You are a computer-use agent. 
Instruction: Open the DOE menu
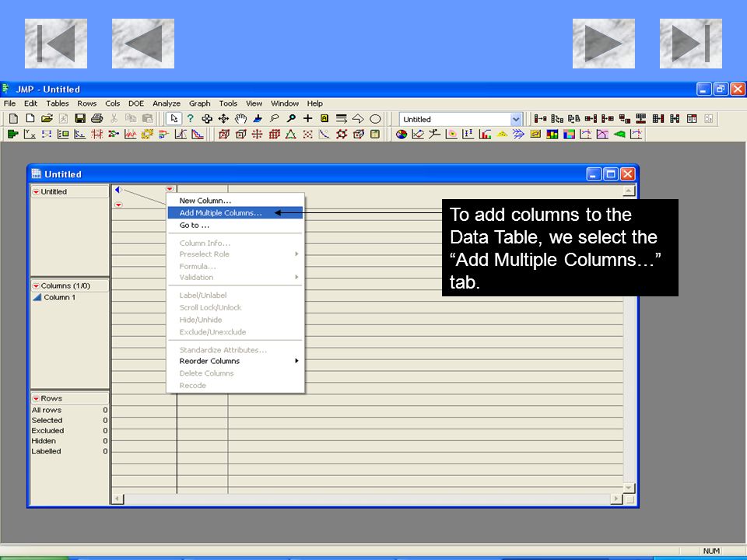point(136,103)
